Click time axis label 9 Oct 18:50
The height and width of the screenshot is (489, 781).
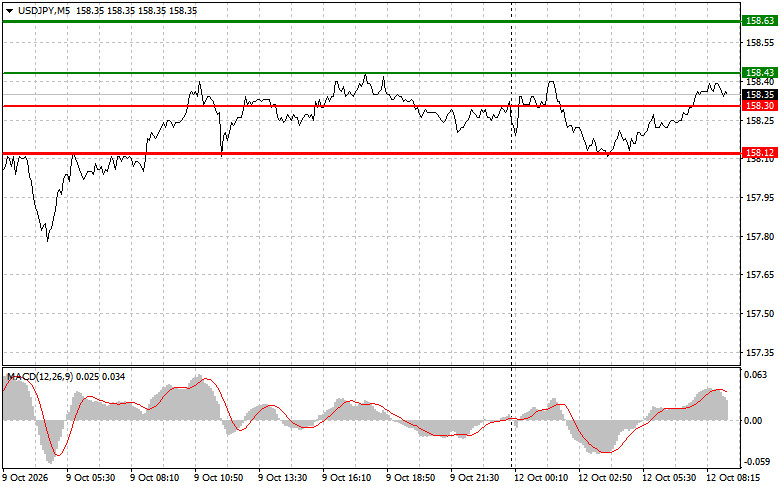[410, 478]
